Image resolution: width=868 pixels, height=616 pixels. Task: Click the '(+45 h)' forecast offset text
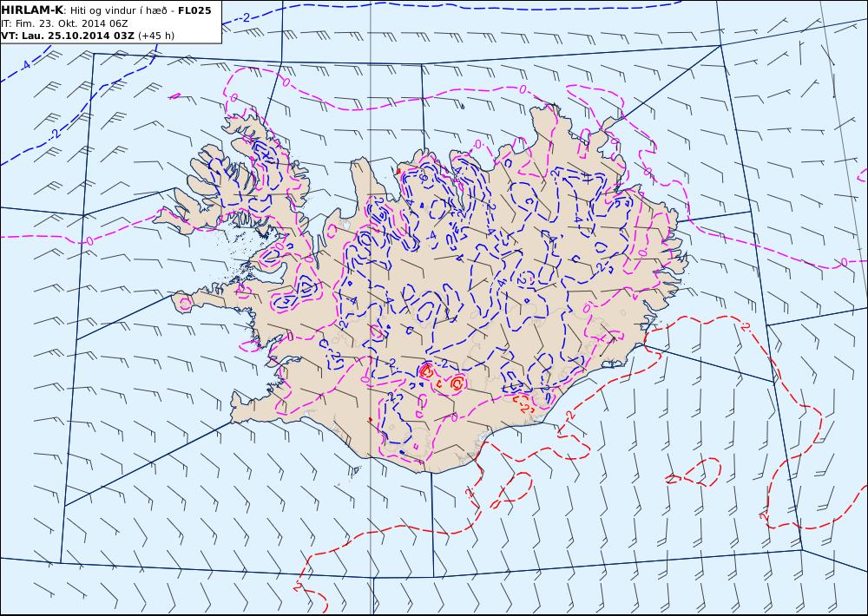pyautogui.click(x=155, y=36)
